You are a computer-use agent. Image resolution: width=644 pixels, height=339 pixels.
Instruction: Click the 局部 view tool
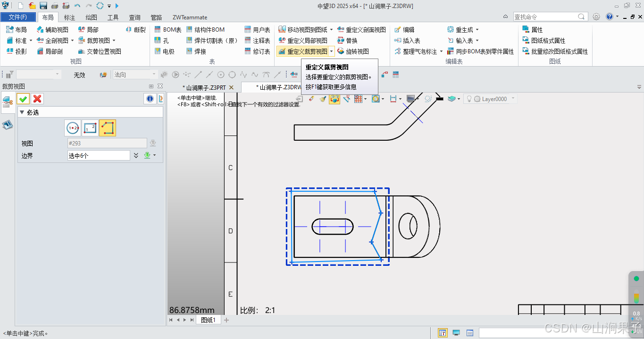coord(88,29)
